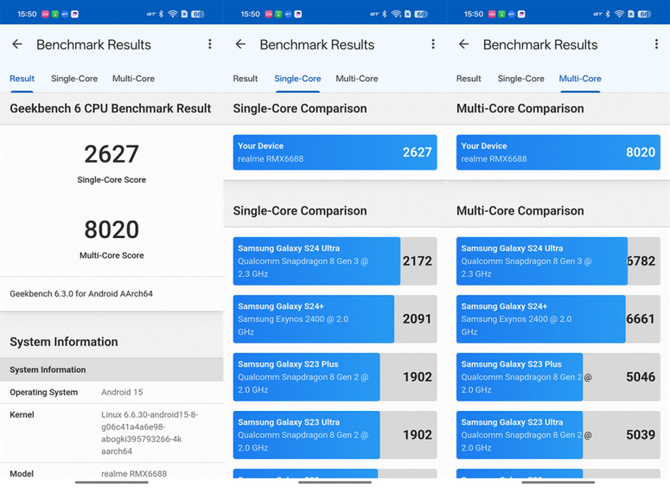Select Multi-Core tab in left screen
The width and height of the screenshot is (670, 488).
click(x=133, y=79)
